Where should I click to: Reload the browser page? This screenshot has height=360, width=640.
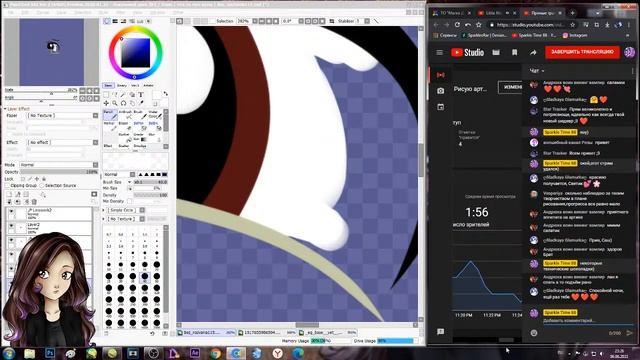(457, 25)
